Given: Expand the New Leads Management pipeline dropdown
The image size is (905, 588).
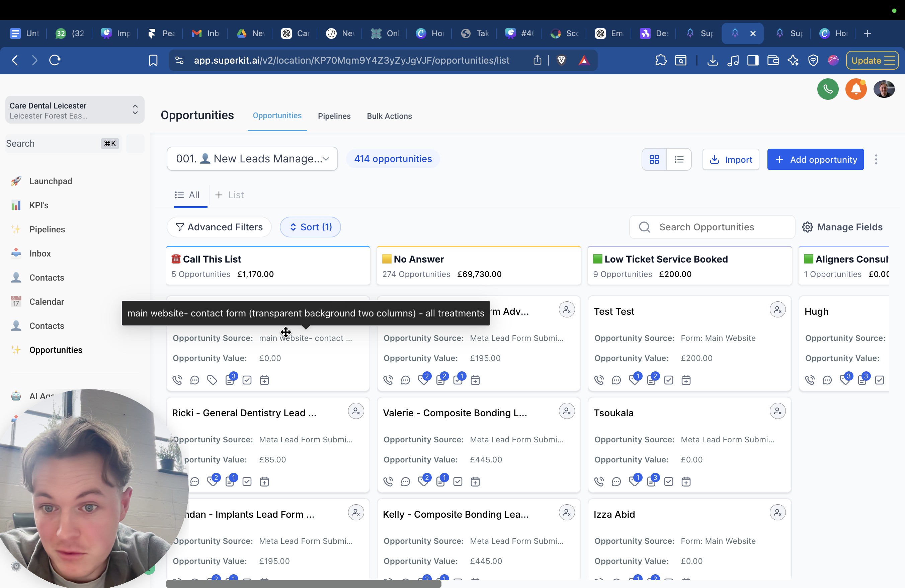Looking at the screenshot, I should tap(252, 159).
